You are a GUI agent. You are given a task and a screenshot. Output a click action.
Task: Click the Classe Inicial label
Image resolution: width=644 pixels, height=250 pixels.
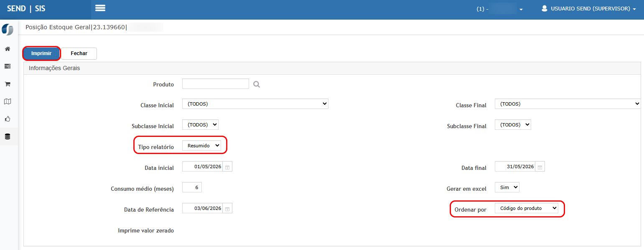point(157,105)
